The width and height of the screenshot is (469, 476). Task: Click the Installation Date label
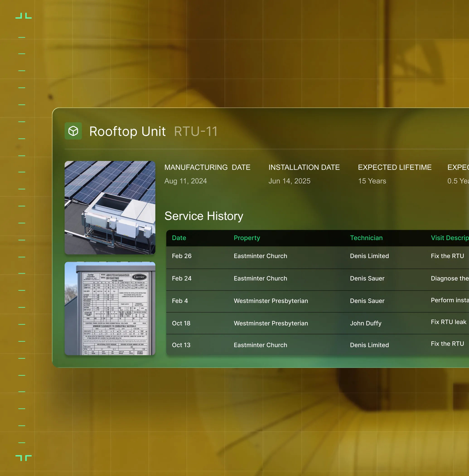pyautogui.click(x=304, y=167)
